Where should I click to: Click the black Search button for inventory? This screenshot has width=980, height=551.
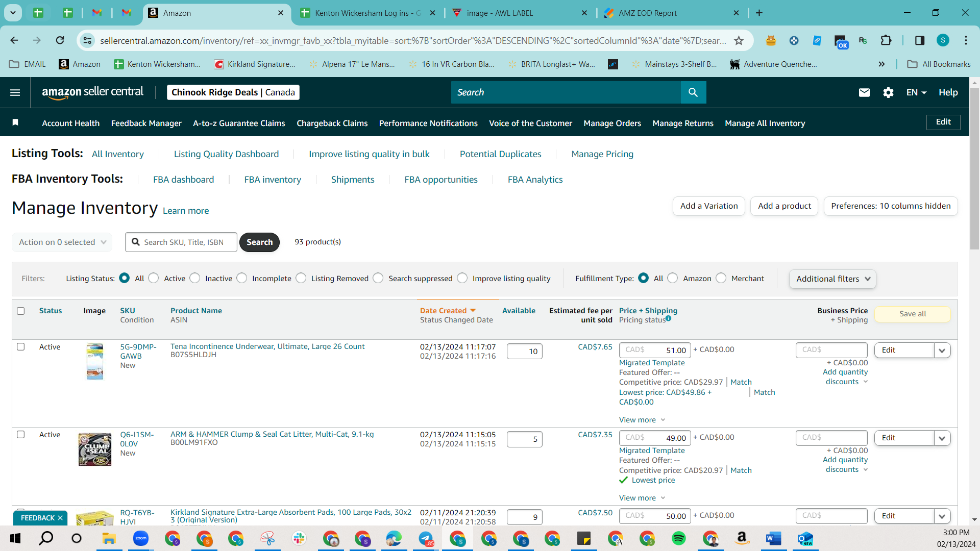pyautogui.click(x=259, y=242)
